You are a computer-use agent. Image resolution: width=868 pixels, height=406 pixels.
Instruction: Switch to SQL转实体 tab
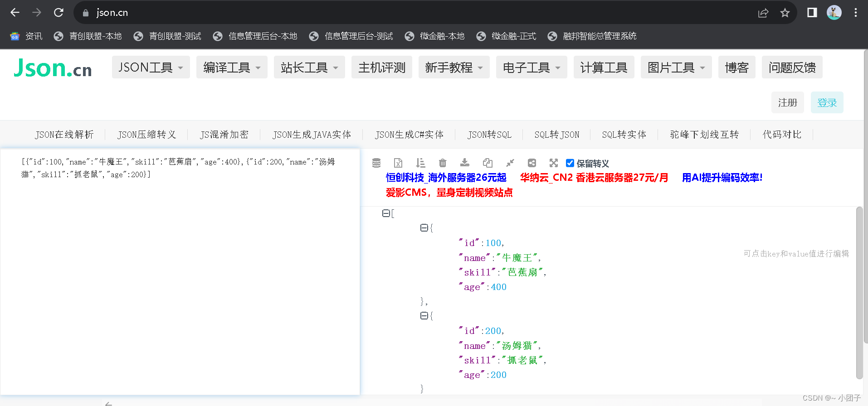624,135
